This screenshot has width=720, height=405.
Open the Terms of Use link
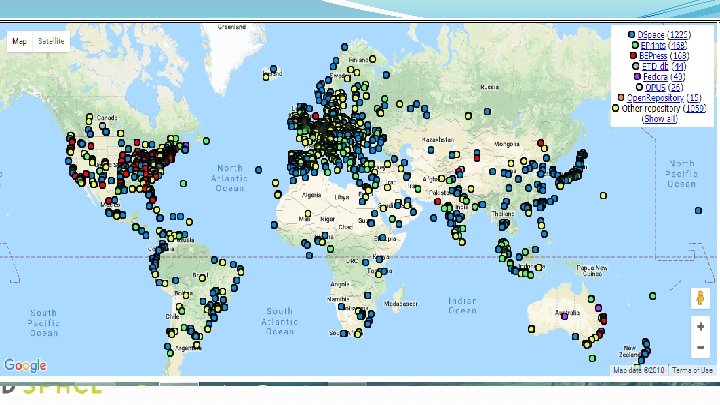[692, 370]
